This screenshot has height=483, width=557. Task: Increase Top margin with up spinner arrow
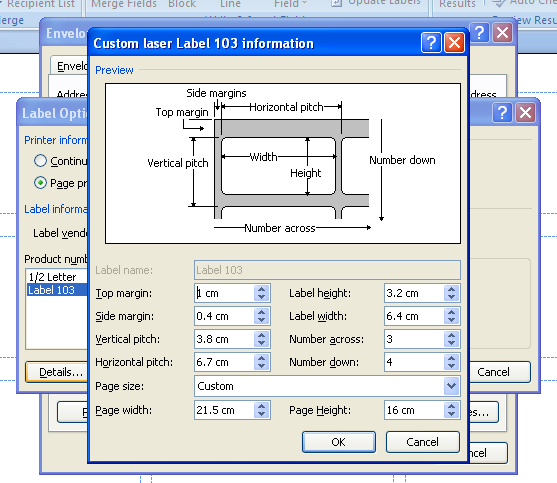point(261,289)
